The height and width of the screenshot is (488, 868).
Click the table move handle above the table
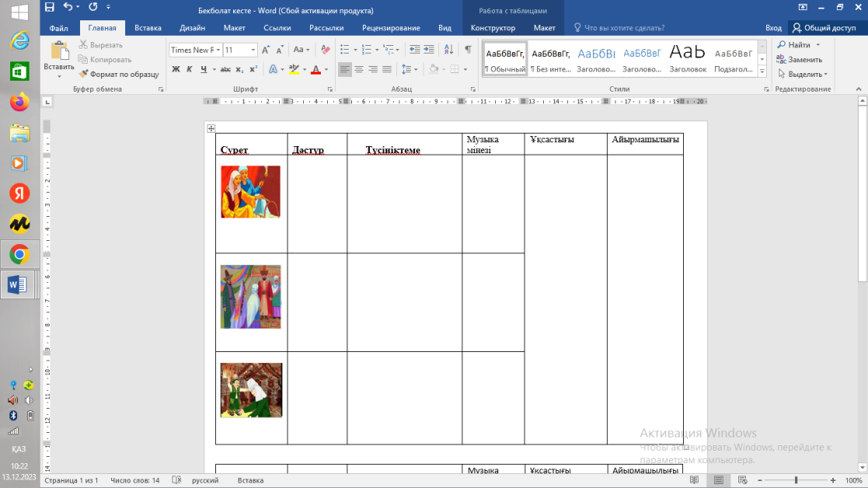coord(211,128)
